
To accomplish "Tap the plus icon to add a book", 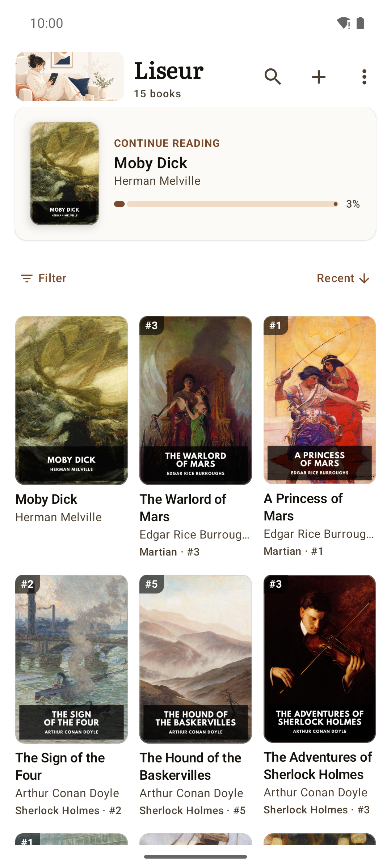I will pos(319,77).
